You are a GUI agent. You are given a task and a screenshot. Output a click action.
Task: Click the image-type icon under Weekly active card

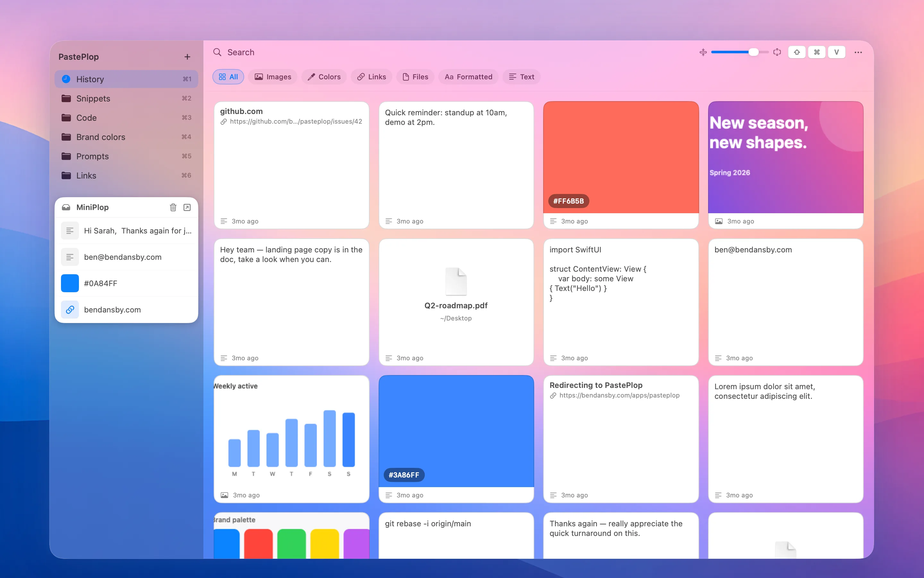[x=225, y=495]
